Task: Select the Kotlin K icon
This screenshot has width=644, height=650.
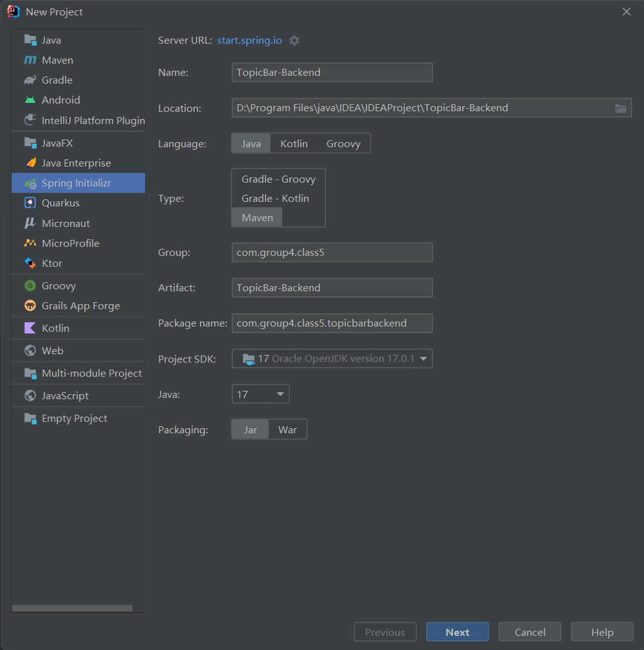Action: tap(30, 329)
